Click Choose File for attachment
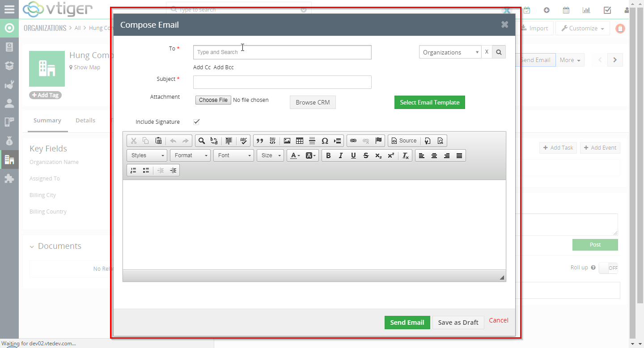The width and height of the screenshot is (644, 348). pos(213,100)
